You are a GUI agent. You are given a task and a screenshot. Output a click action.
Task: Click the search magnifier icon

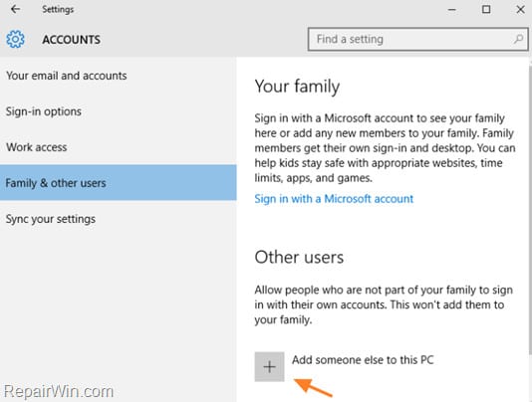pos(518,39)
